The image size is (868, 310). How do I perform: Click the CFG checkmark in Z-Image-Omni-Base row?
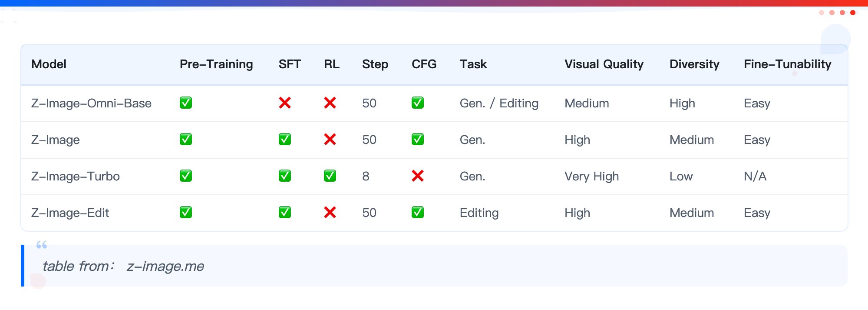click(418, 103)
